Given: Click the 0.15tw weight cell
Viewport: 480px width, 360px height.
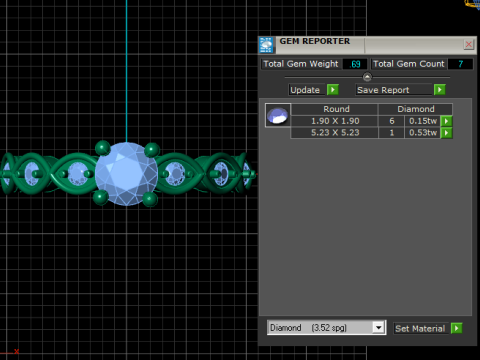Looking at the screenshot, I should (x=423, y=121).
